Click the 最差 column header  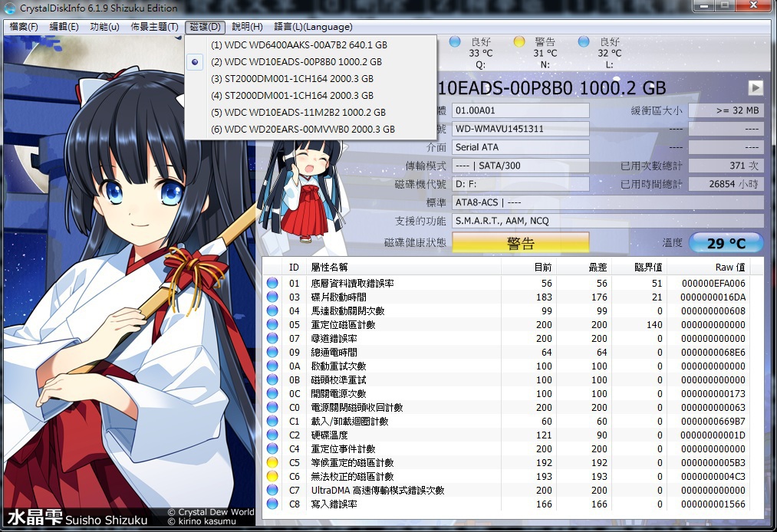point(584,267)
